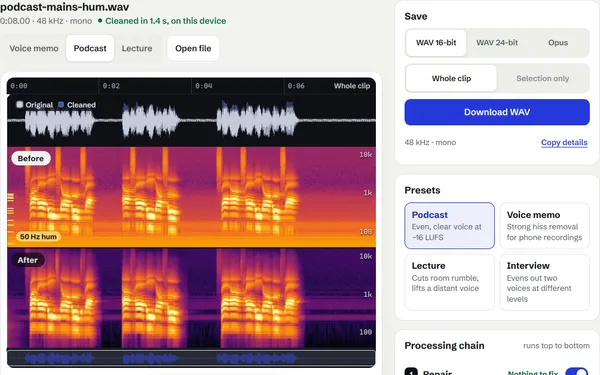
Task: Click the 0:00 timeline marker
Action: coord(19,86)
